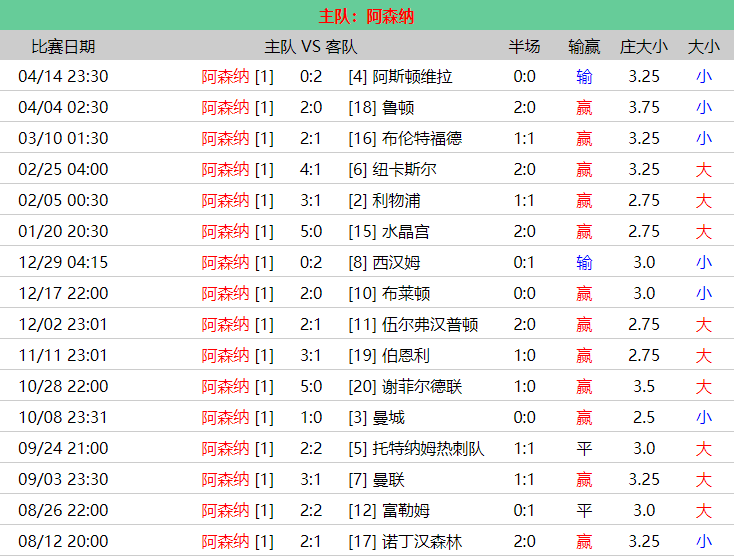The width and height of the screenshot is (735, 558).
Task: Click the 5:0 score against 谢菲尔德联
Action: (311, 386)
